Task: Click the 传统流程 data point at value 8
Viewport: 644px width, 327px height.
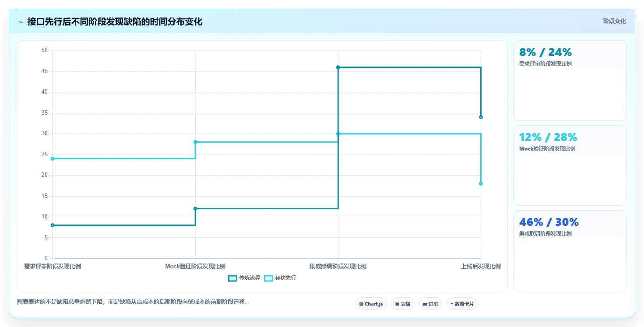Action: pyautogui.click(x=53, y=225)
